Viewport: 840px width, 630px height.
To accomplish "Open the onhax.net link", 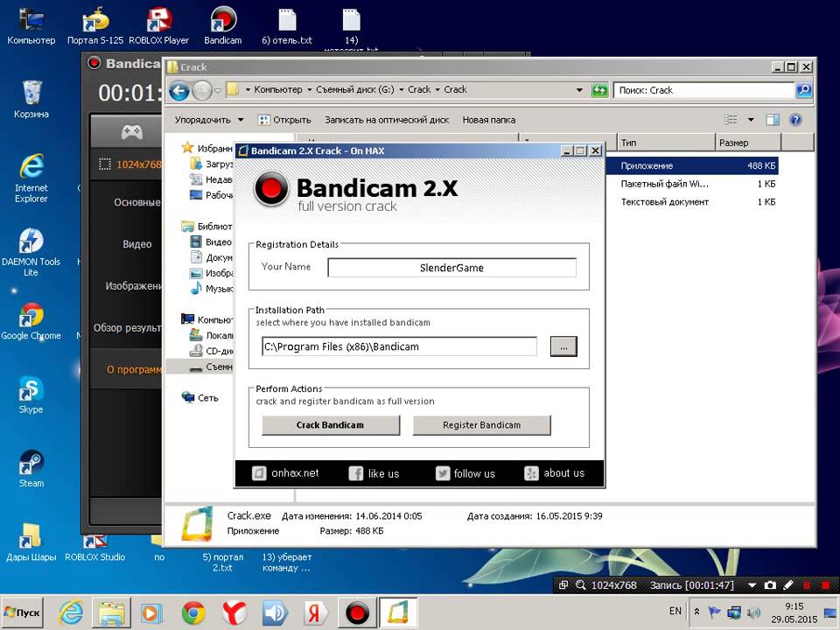I will pyautogui.click(x=295, y=473).
